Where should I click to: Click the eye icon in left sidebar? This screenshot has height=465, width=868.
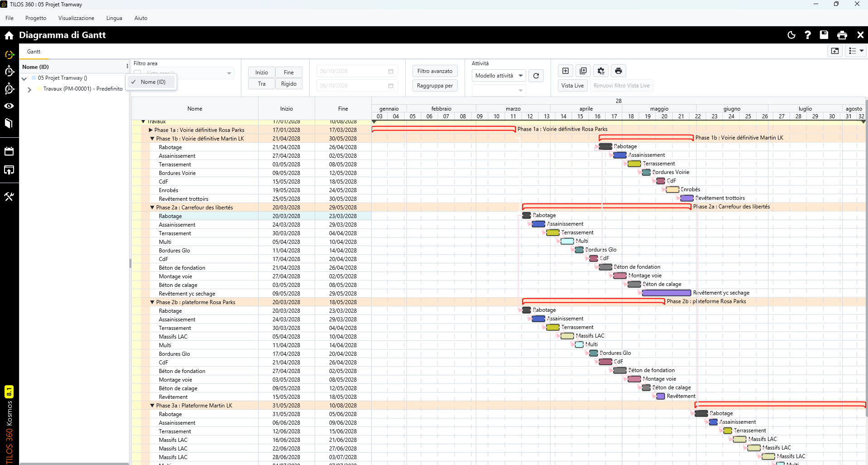[9, 106]
